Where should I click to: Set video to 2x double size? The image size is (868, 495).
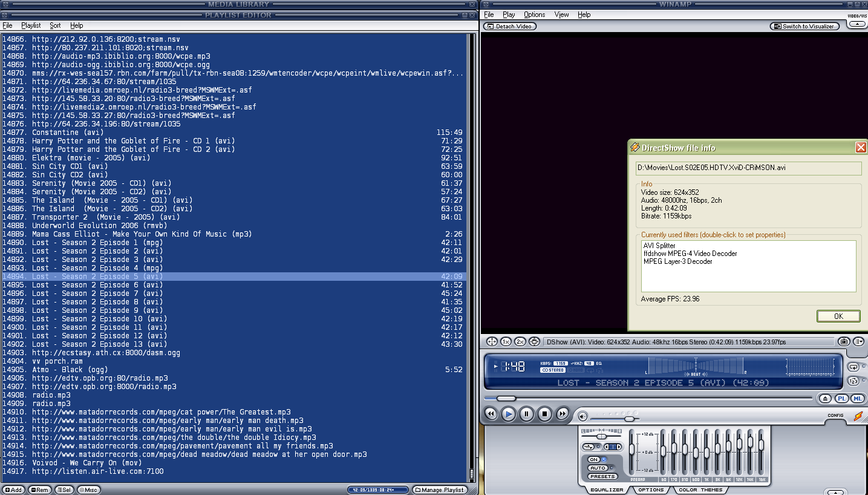tap(520, 342)
